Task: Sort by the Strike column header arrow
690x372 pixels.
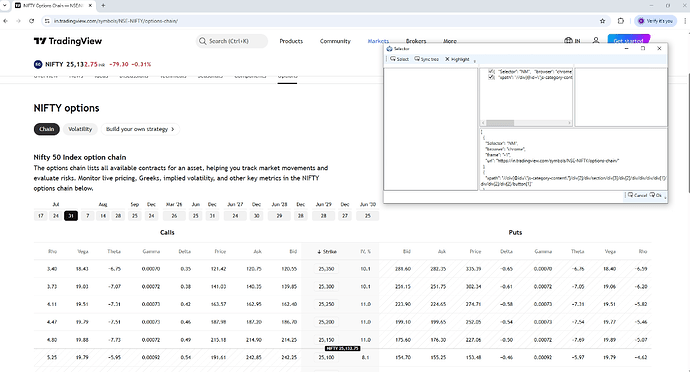Action: tap(319, 252)
